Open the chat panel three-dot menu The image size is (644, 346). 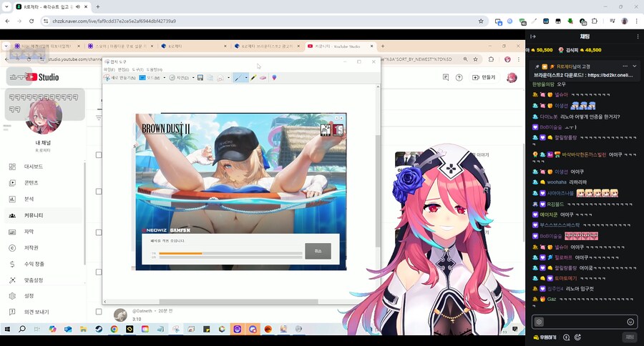[x=638, y=36]
